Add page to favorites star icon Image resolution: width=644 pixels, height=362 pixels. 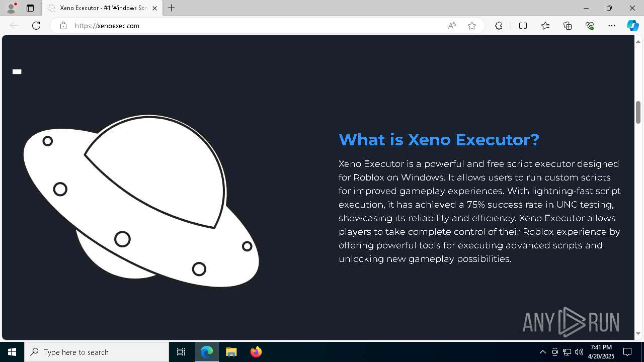click(472, 26)
